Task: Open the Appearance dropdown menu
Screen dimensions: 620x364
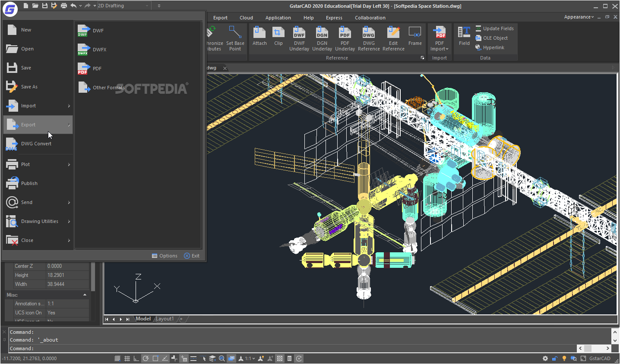Action: click(x=579, y=17)
